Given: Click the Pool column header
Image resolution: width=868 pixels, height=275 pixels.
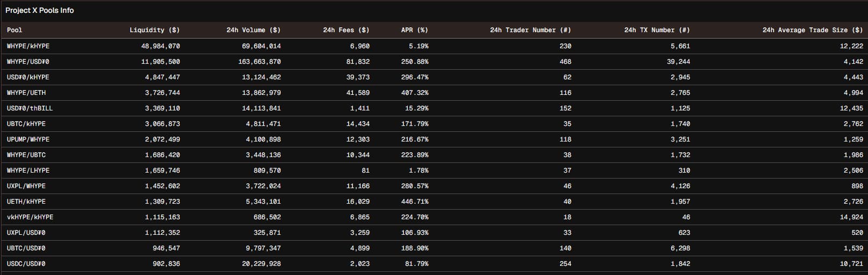Looking at the screenshot, I should tap(14, 30).
